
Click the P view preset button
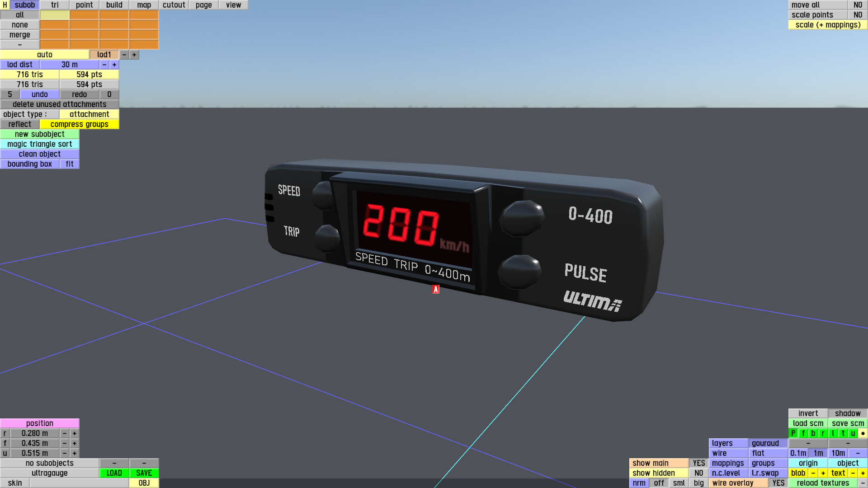click(793, 433)
